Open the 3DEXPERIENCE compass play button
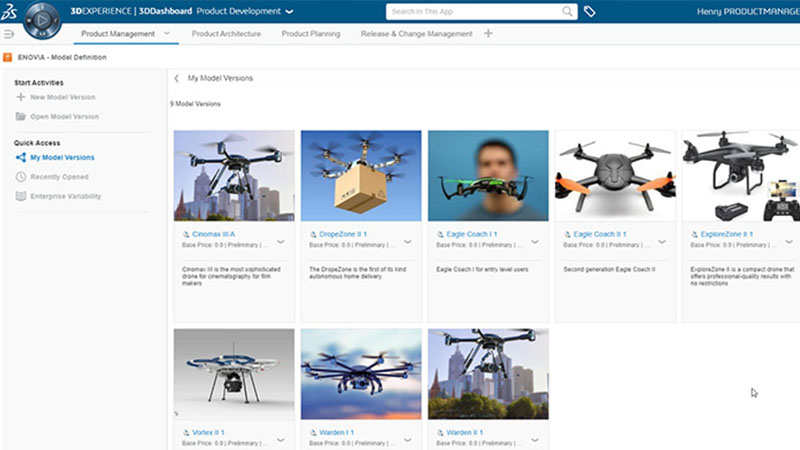 [42, 20]
